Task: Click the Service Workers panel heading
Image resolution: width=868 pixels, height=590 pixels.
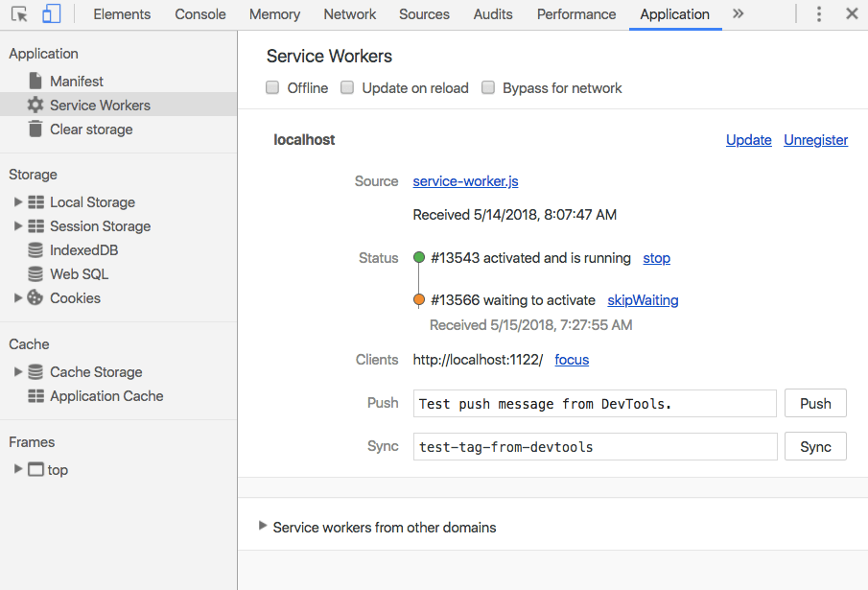Action: point(329,56)
